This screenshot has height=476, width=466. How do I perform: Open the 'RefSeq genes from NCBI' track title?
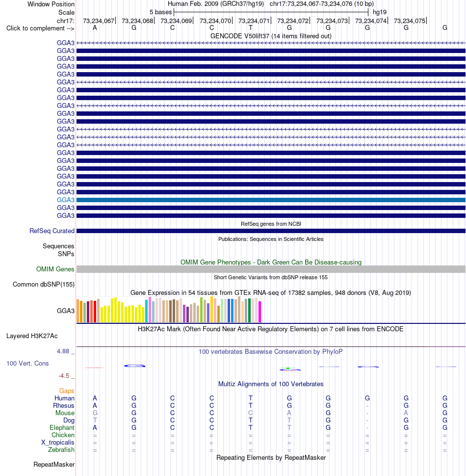click(x=271, y=224)
